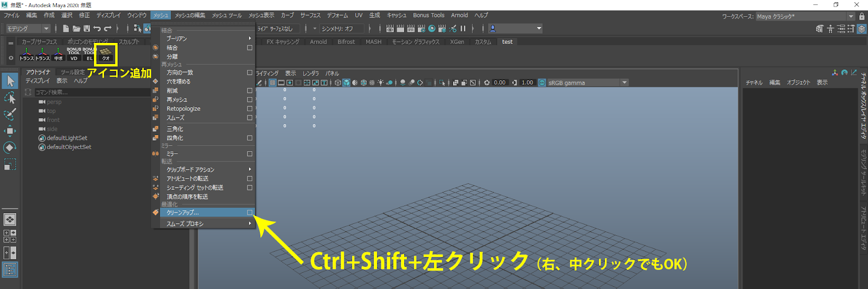Click Bonus Tool VD shelf button
Image resolution: width=868 pixels, height=289 pixels.
coord(74,54)
